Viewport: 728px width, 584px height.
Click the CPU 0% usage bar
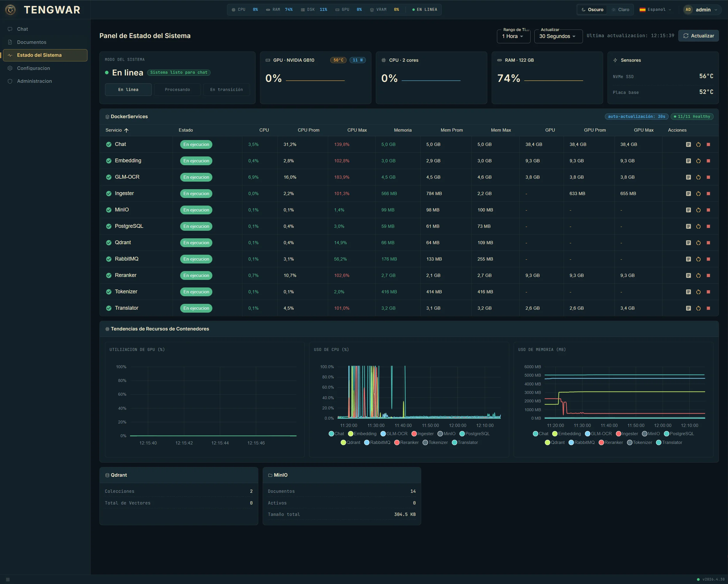431,81
